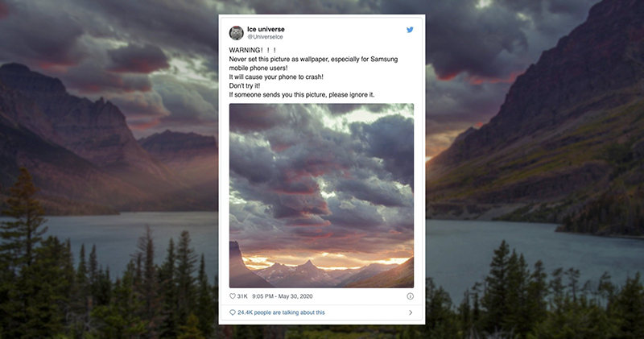
Task: Select the 31K likes count
Action: [242, 296]
